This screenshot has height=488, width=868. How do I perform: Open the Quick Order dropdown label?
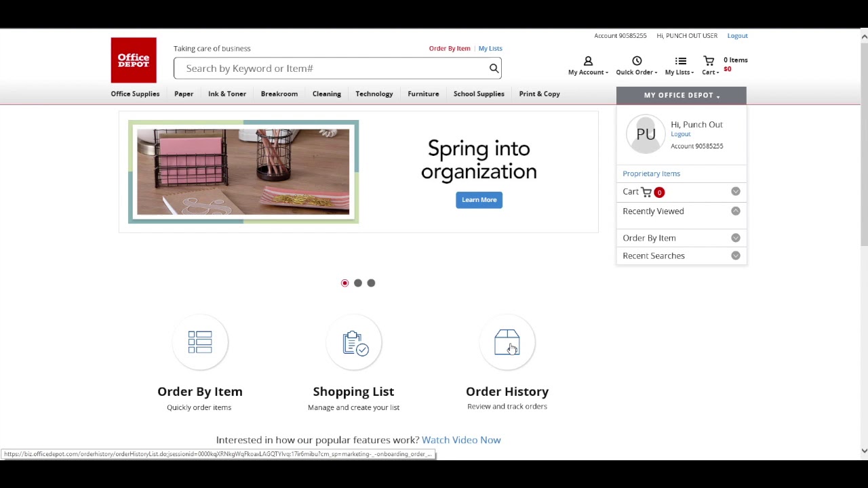637,73
